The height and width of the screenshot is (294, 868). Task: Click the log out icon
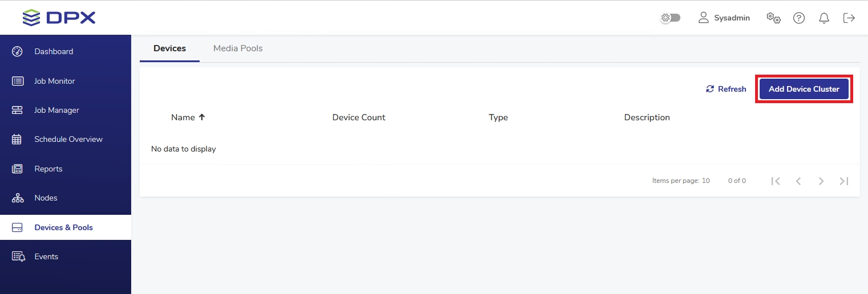[849, 18]
